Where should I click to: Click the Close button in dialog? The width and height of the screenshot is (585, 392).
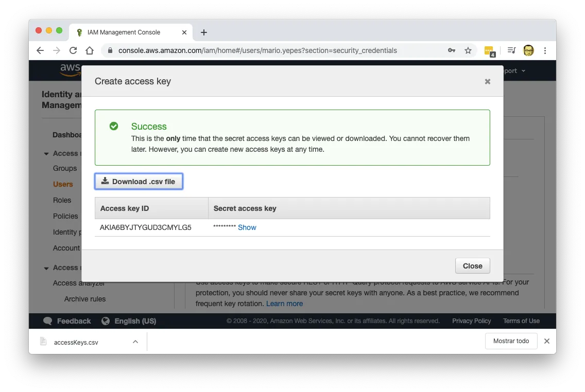click(x=472, y=266)
